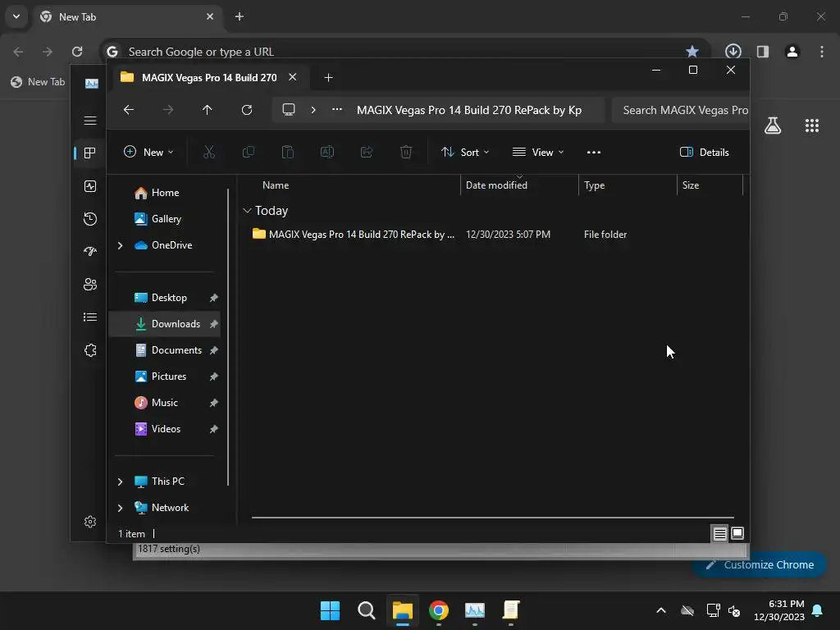Click Chrome bookmark star icon
This screenshot has width=840, height=630.
pyautogui.click(x=692, y=52)
